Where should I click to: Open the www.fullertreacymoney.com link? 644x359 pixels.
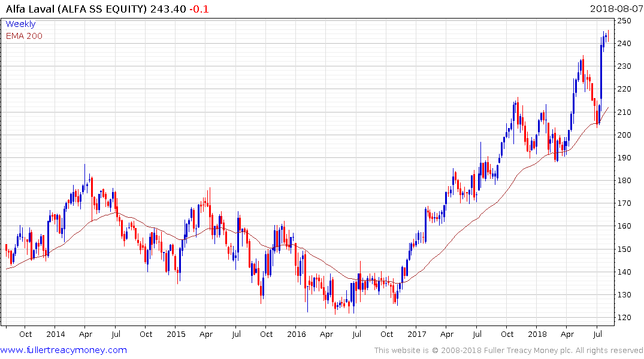[64, 350]
